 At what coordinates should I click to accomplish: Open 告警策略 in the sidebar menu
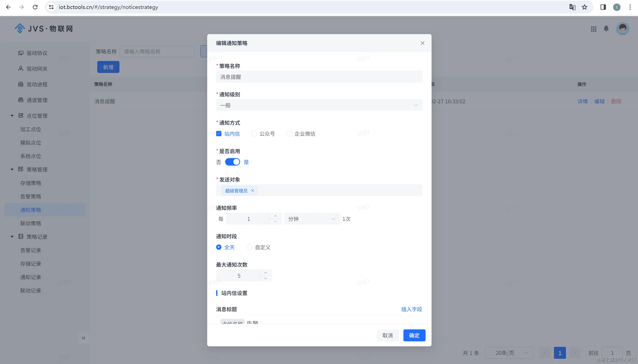pyautogui.click(x=30, y=196)
